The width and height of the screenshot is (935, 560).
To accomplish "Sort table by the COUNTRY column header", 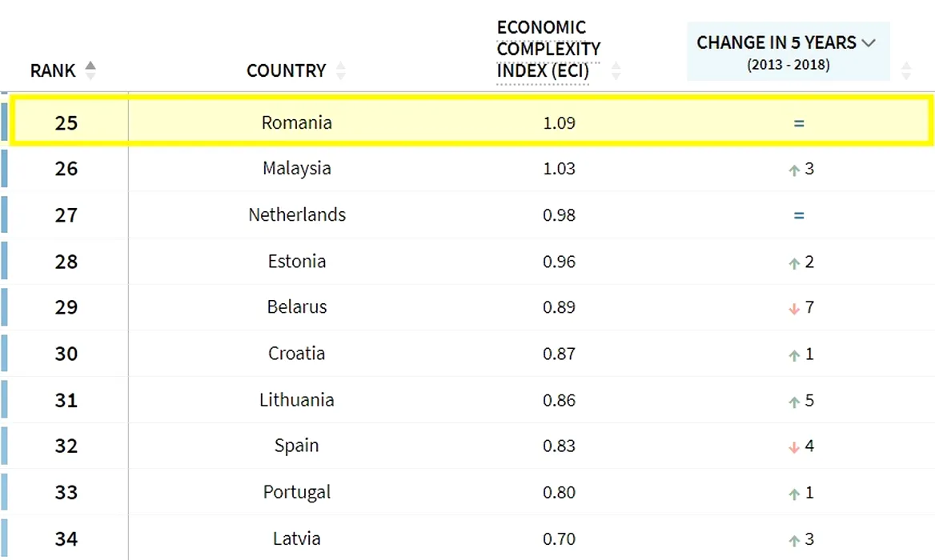I will tap(286, 70).
